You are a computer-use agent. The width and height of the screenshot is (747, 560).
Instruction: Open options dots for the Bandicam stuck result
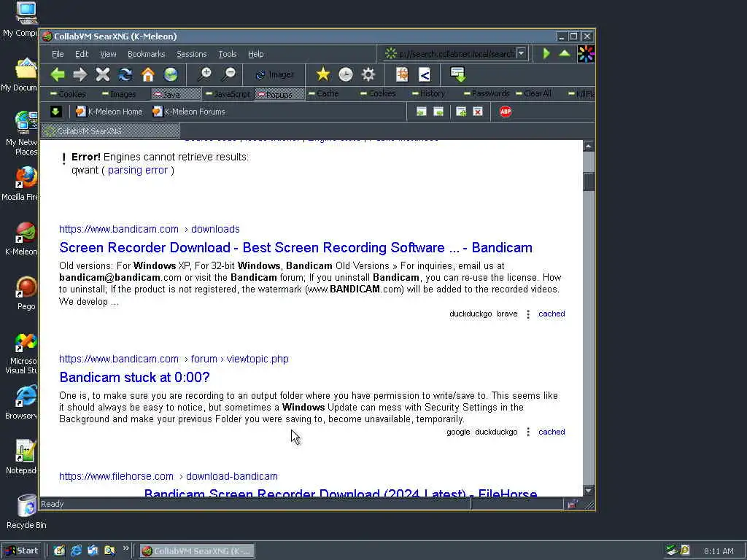(528, 432)
